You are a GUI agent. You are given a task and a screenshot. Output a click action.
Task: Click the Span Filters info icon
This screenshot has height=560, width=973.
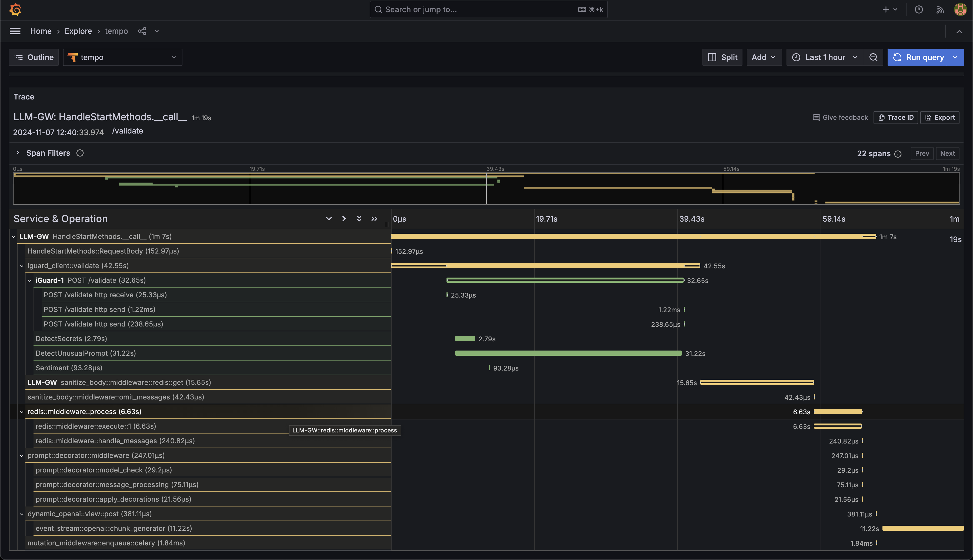point(80,153)
